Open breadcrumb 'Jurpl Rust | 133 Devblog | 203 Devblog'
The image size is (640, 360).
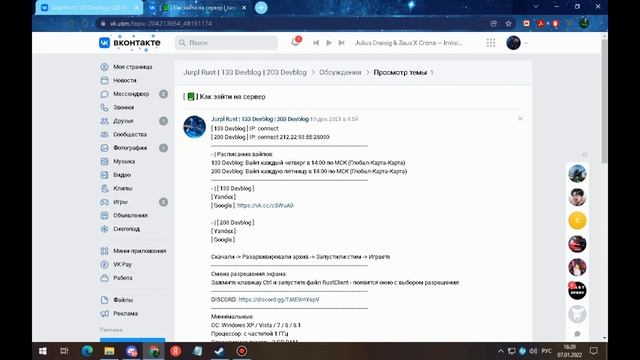point(244,72)
